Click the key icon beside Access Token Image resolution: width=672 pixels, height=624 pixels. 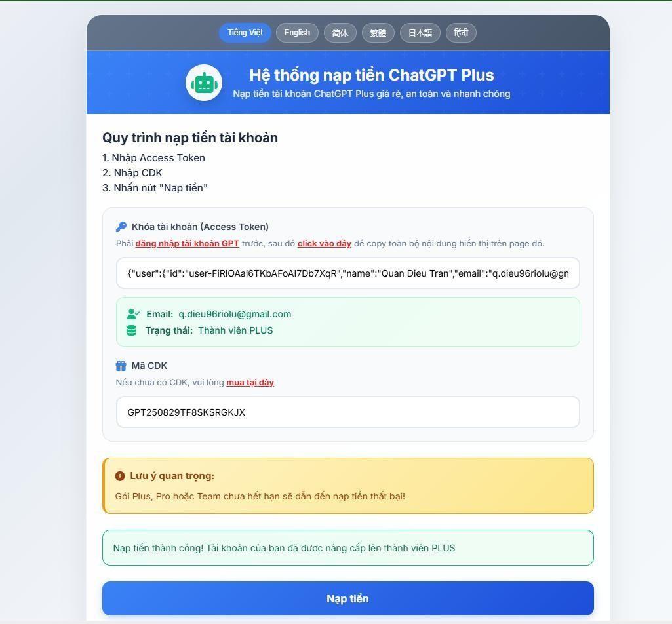point(121,227)
